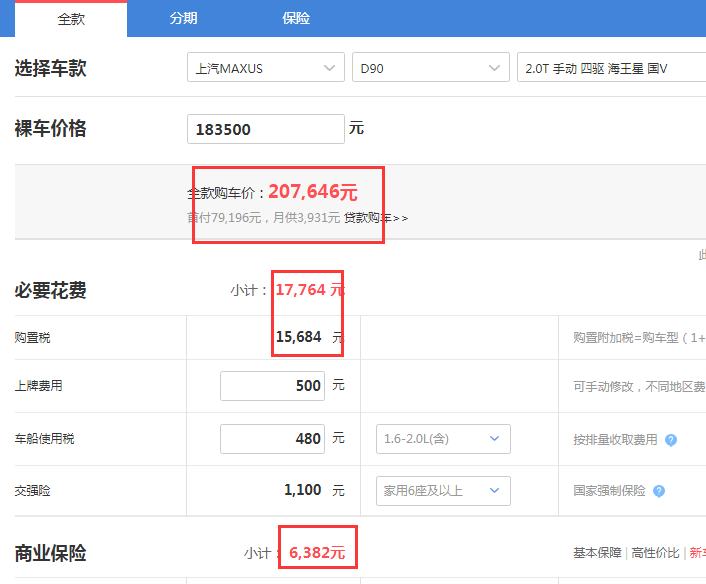Open the D90 model dropdown
The width and height of the screenshot is (706, 584).
(430, 67)
